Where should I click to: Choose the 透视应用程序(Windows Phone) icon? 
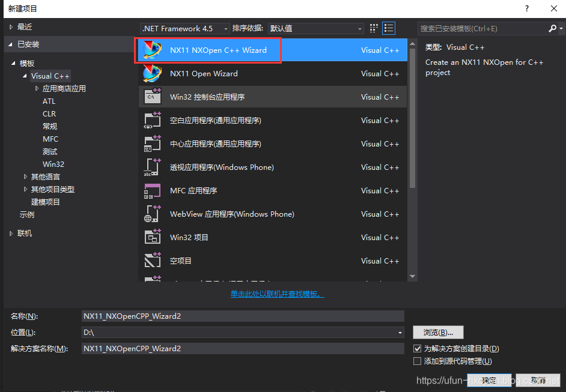coord(153,167)
